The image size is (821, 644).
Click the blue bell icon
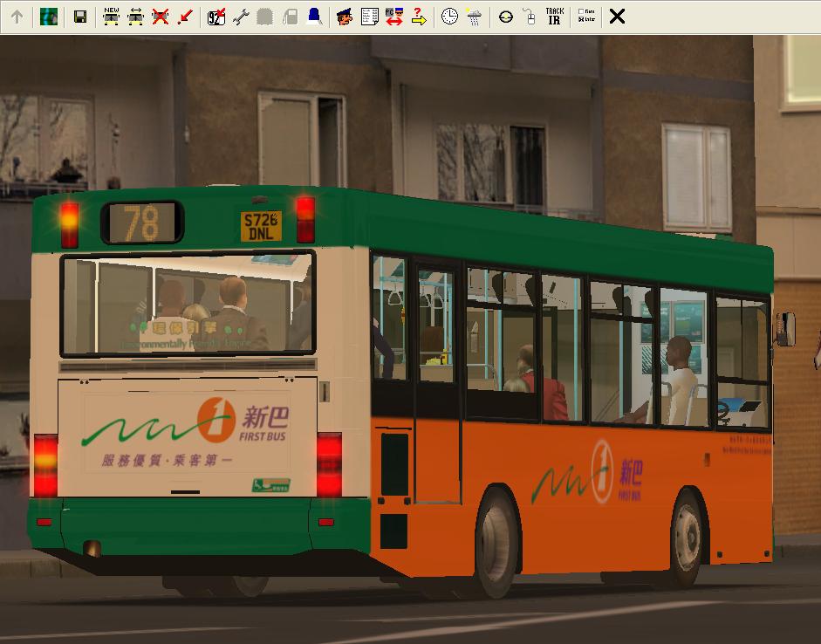point(314,17)
